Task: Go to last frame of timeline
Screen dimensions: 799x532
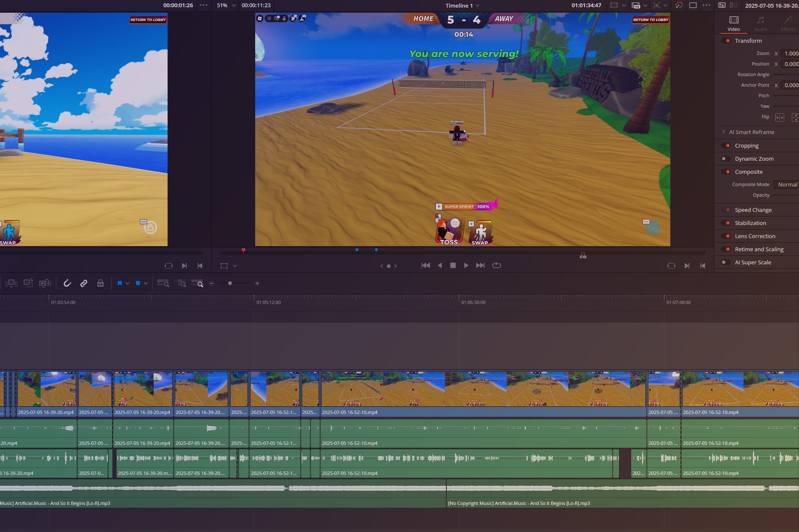Action: click(x=480, y=265)
